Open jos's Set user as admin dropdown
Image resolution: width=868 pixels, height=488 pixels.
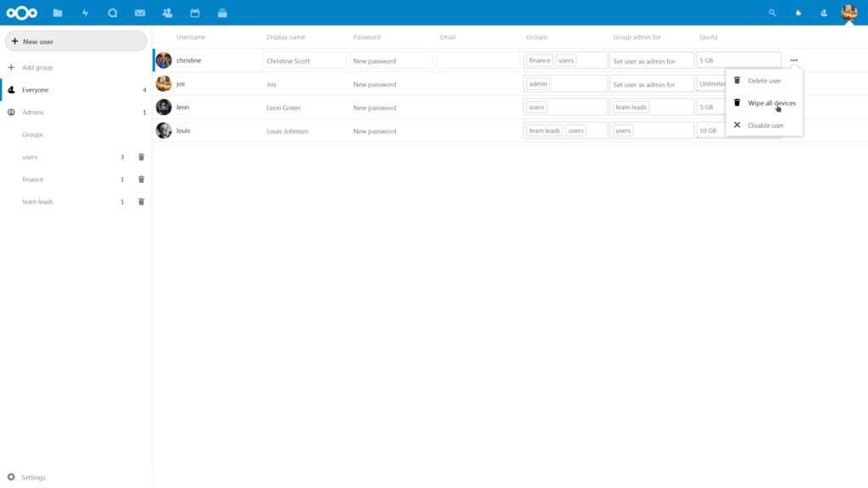[x=651, y=83]
